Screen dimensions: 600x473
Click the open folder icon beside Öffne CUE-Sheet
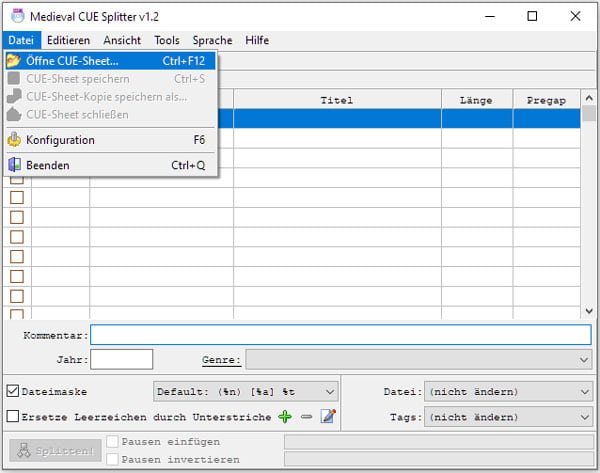tap(14, 61)
